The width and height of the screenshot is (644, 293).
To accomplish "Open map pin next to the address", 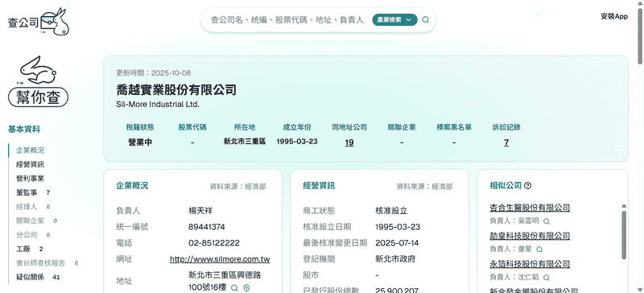I will (246, 287).
